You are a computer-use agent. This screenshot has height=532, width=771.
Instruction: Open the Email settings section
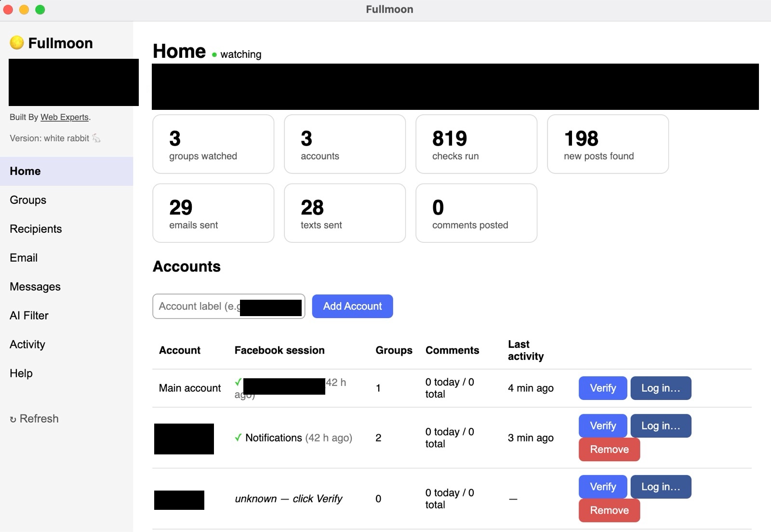coord(66,258)
